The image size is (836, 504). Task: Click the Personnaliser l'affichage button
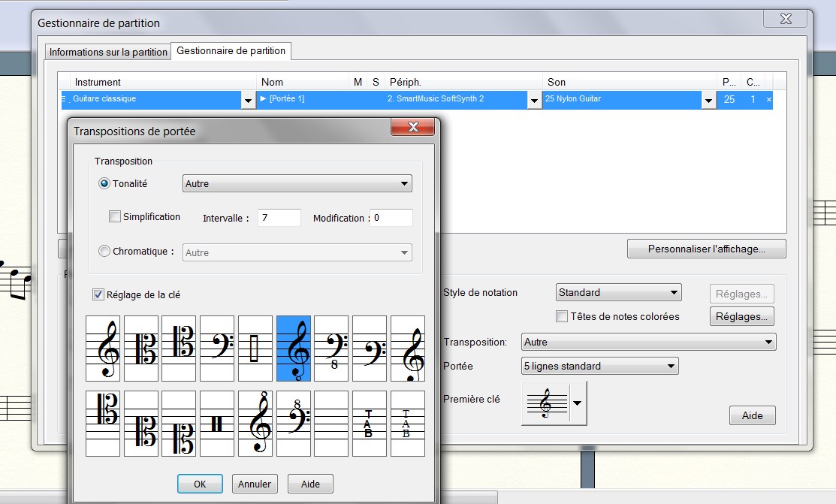(706, 249)
